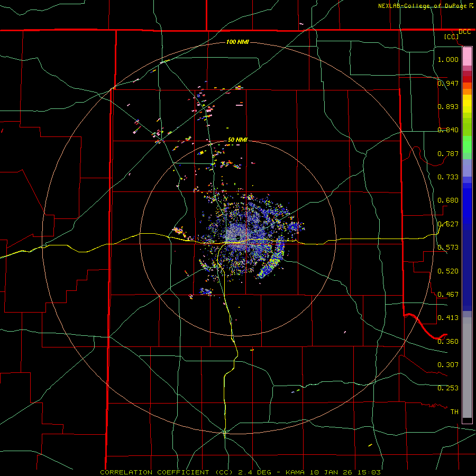Image resolution: width=476 pixels, height=476 pixels.
Task: Click the bright green segment of the color bar
Action: click(467, 144)
